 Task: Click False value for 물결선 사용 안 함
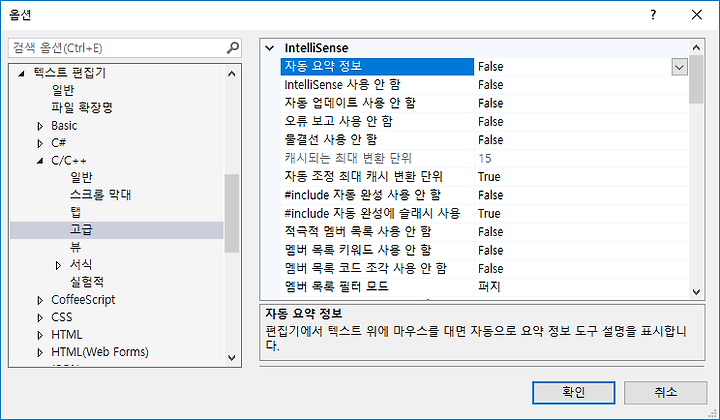pyautogui.click(x=490, y=140)
